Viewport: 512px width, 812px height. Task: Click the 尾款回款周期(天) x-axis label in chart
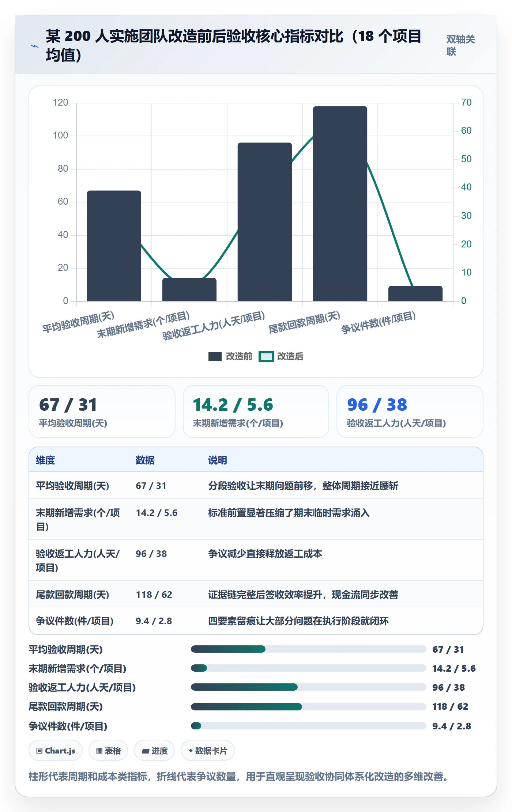(304, 322)
